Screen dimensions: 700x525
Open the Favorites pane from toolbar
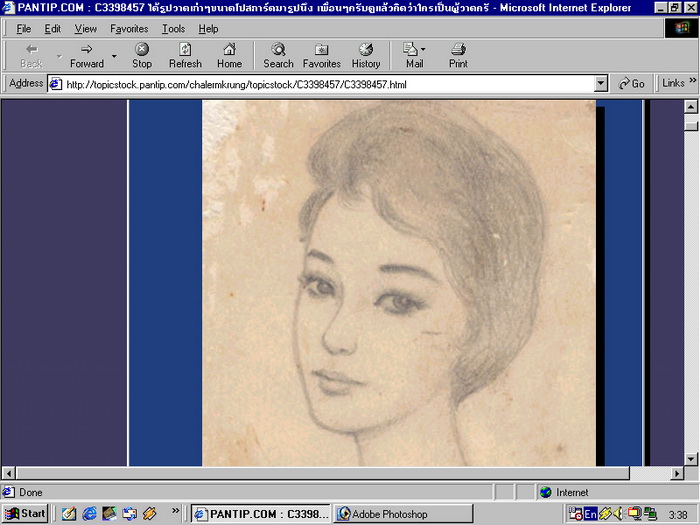coord(321,55)
